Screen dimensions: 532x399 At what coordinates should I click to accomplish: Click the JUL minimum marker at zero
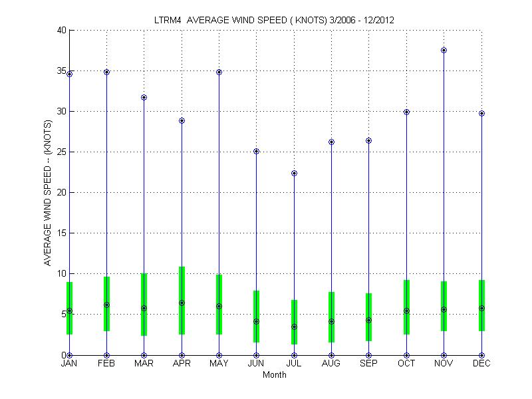[x=294, y=355]
